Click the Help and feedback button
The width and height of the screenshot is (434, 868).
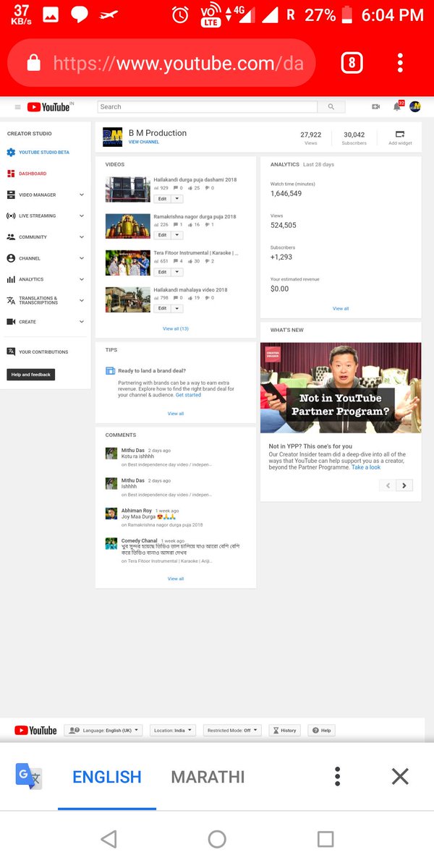[31, 375]
